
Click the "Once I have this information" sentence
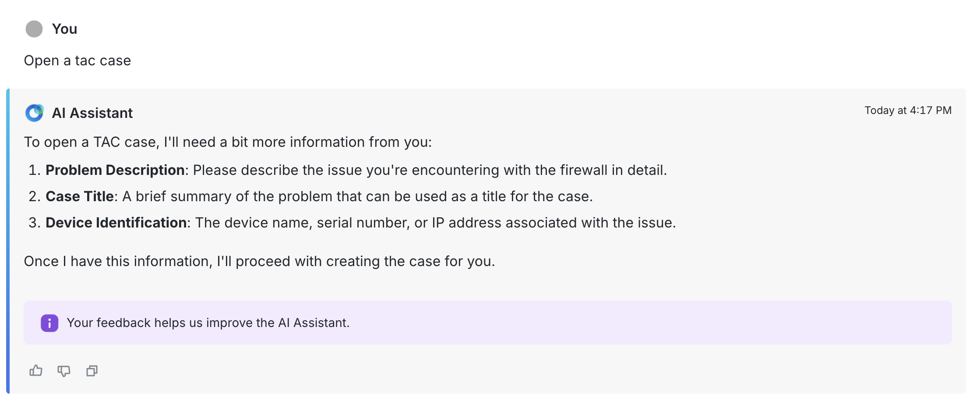tap(259, 261)
